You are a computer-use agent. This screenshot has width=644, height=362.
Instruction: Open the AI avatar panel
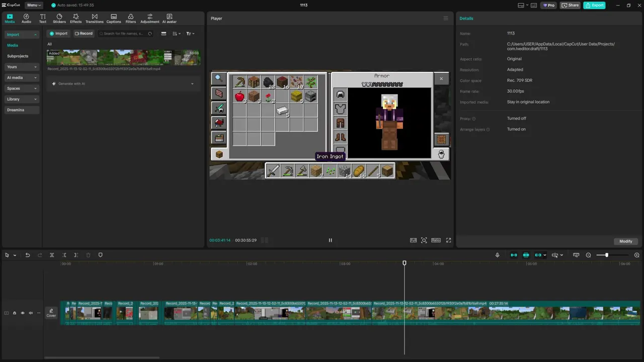(169, 19)
